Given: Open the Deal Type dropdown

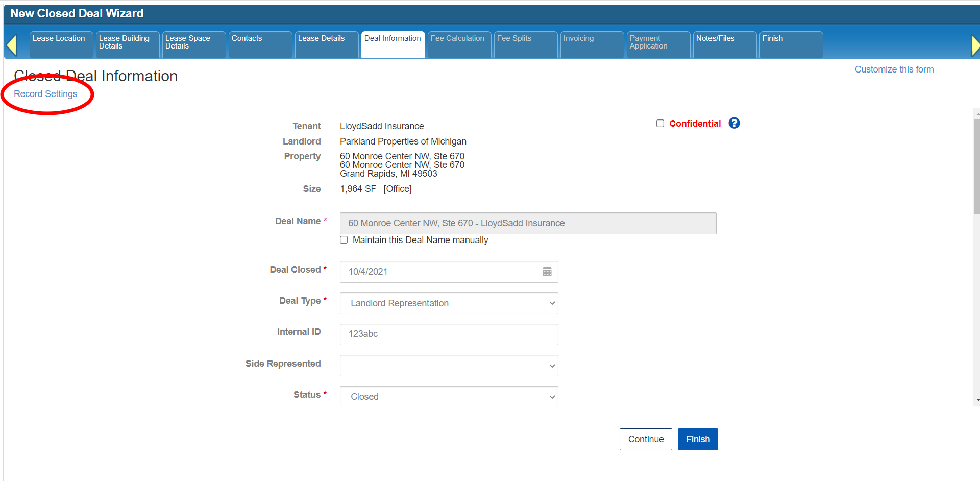Looking at the screenshot, I should (449, 303).
